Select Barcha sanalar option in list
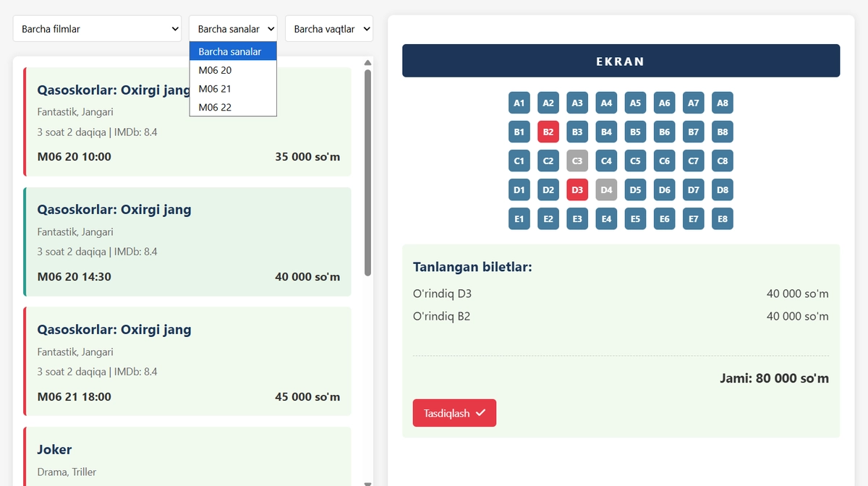This screenshot has width=868, height=486. (x=233, y=52)
